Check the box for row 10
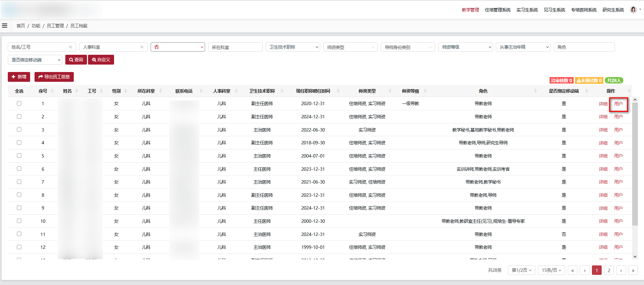This screenshot has width=644, height=285. tap(19, 221)
